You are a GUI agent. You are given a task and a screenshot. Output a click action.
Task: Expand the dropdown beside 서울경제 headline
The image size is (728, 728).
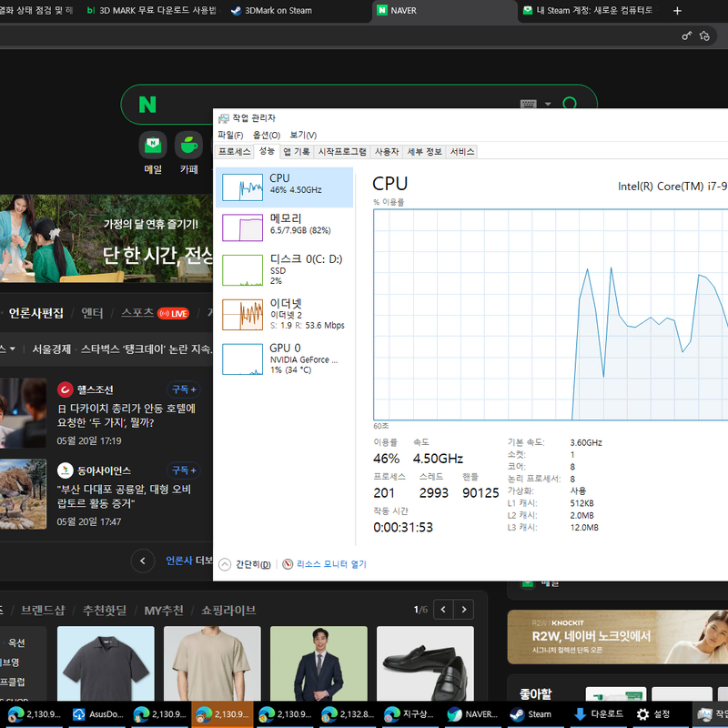(12, 349)
